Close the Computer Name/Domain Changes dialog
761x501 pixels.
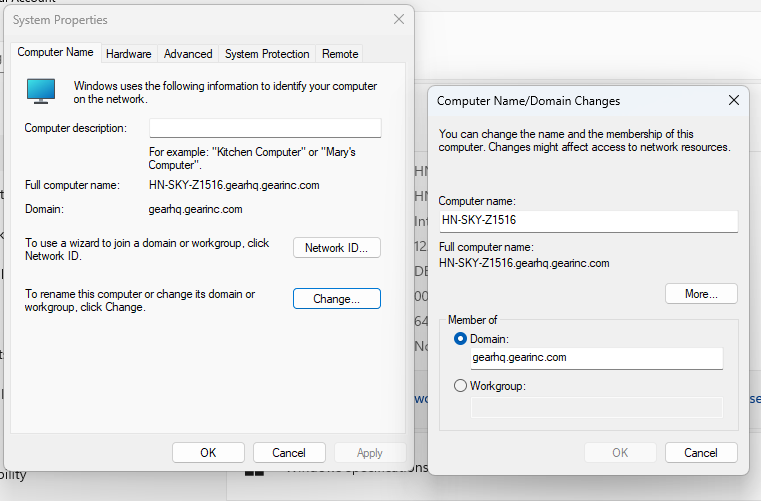pos(733,100)
